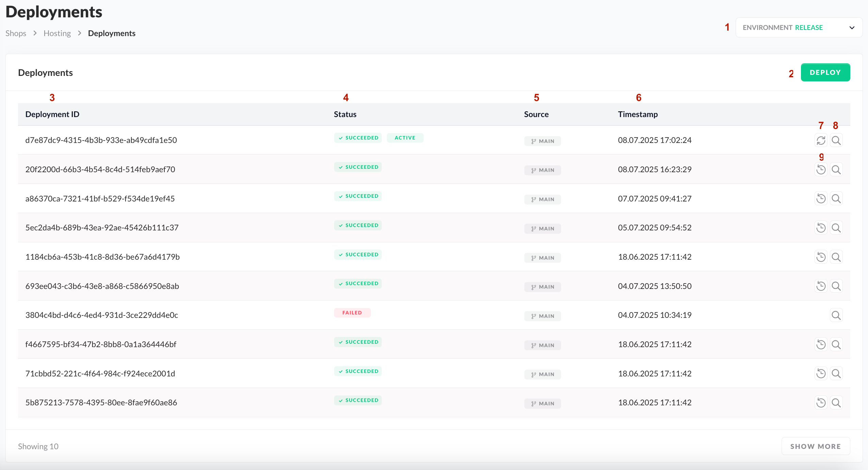Click the Status column header
Viewport: 868px width, 470px height.
(x=345, y=114)
